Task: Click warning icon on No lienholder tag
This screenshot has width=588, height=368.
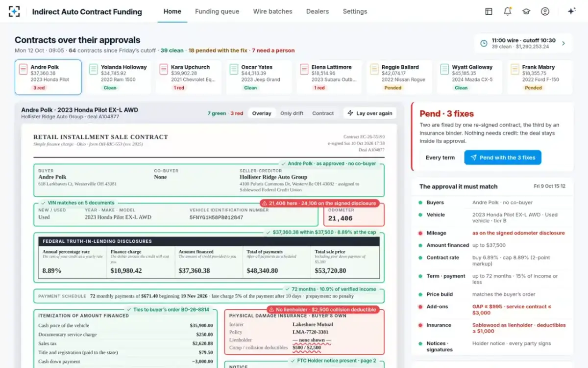Action: 271,310
